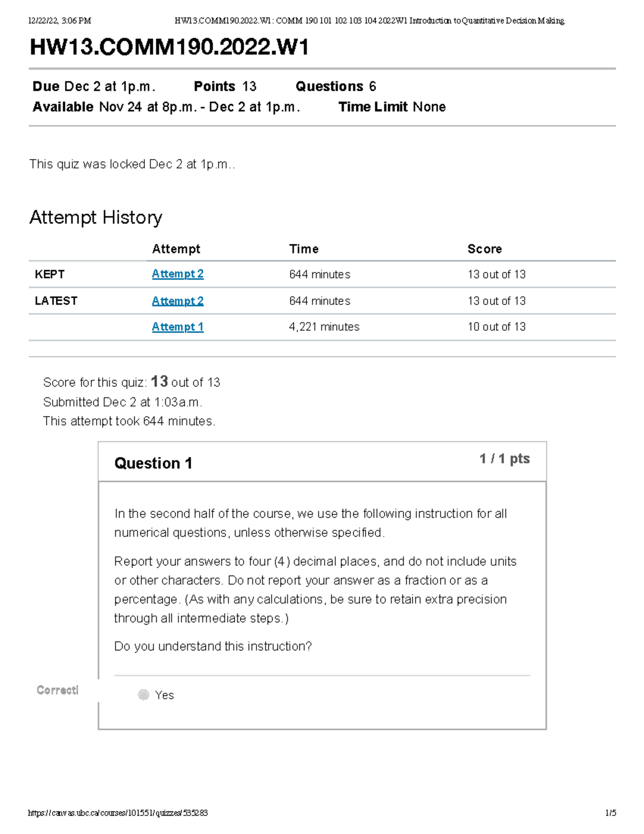Click the LATEST row label
The width and height of the screenshot is (644, 834).
[x=56, y=301]
